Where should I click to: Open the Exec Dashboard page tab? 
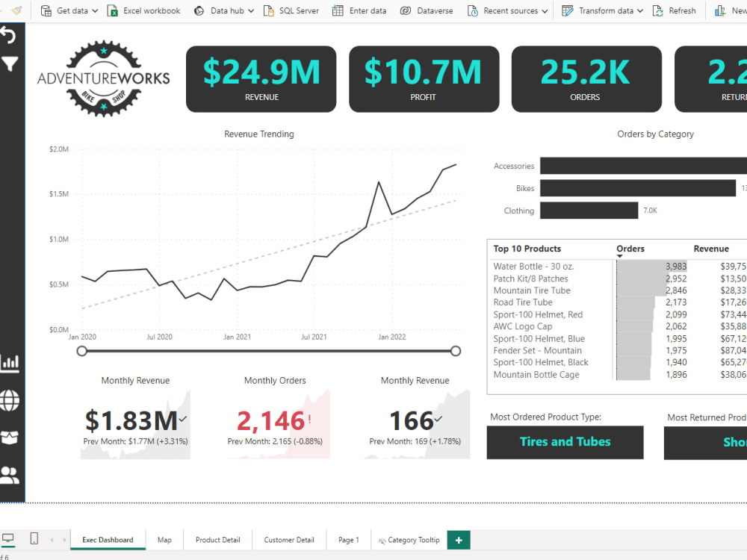[x=108, y=540]
